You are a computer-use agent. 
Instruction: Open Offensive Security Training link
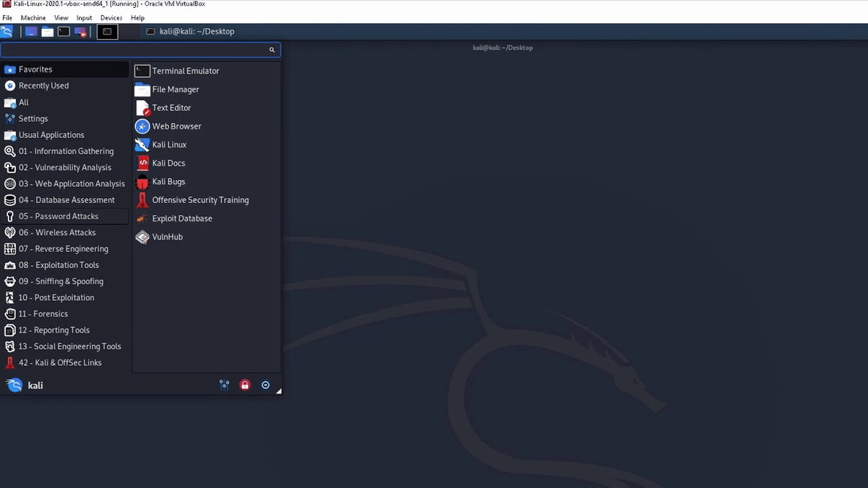[x=200, y=200]
